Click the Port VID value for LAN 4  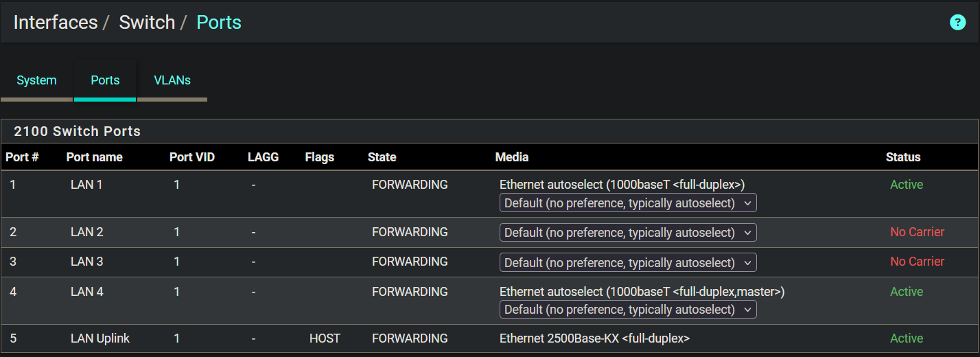[177, 292]
